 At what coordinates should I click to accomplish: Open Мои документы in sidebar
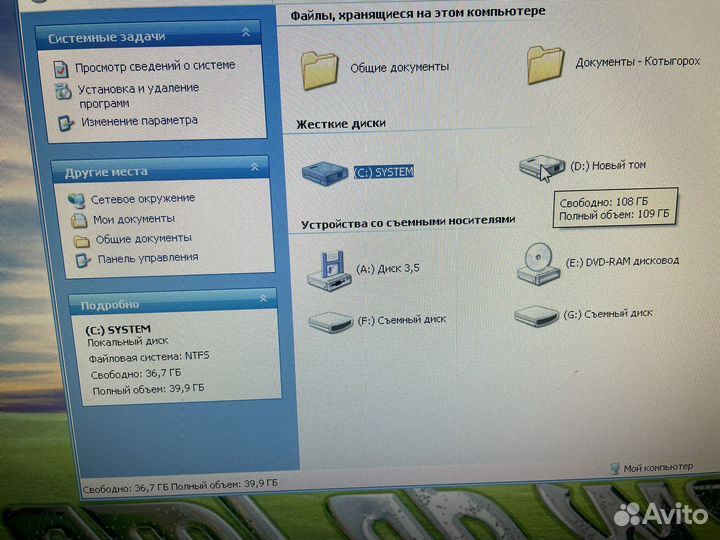[134, 218]
